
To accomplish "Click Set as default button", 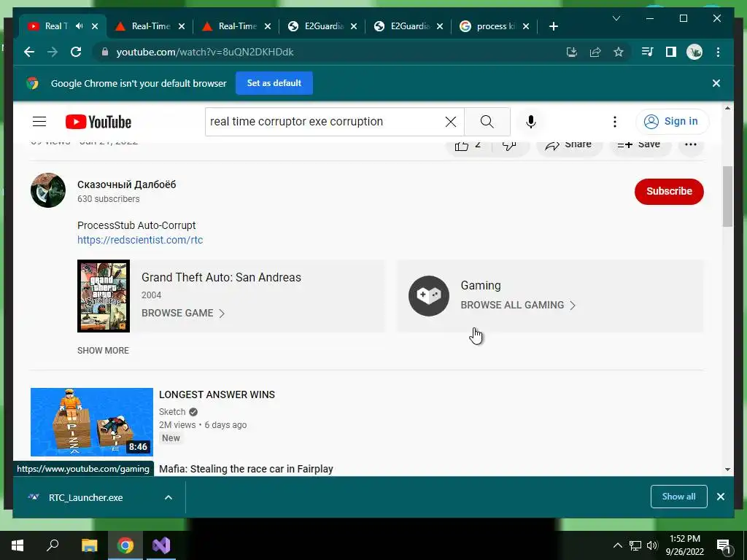I will (x=274, y=83).
